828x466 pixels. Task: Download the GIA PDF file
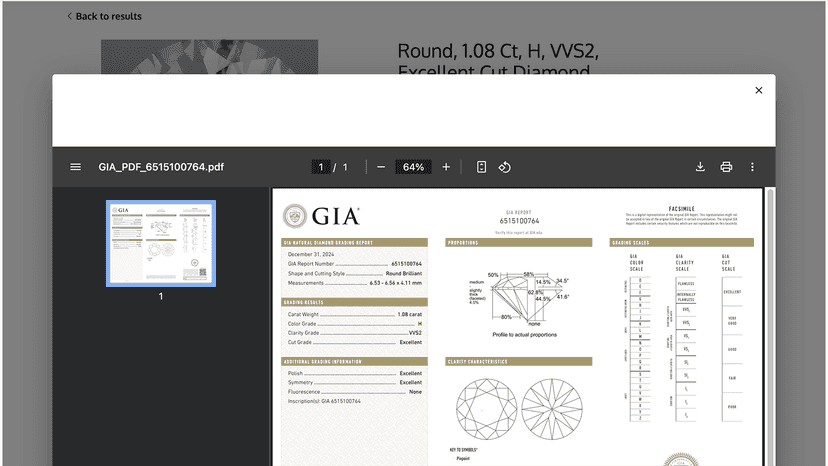[700, 167]
